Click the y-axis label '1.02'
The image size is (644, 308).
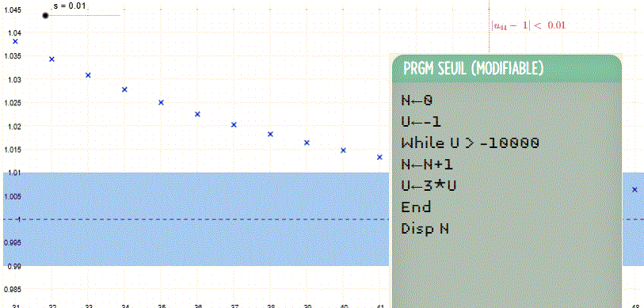pyautogui.click(x=13, y=127)
